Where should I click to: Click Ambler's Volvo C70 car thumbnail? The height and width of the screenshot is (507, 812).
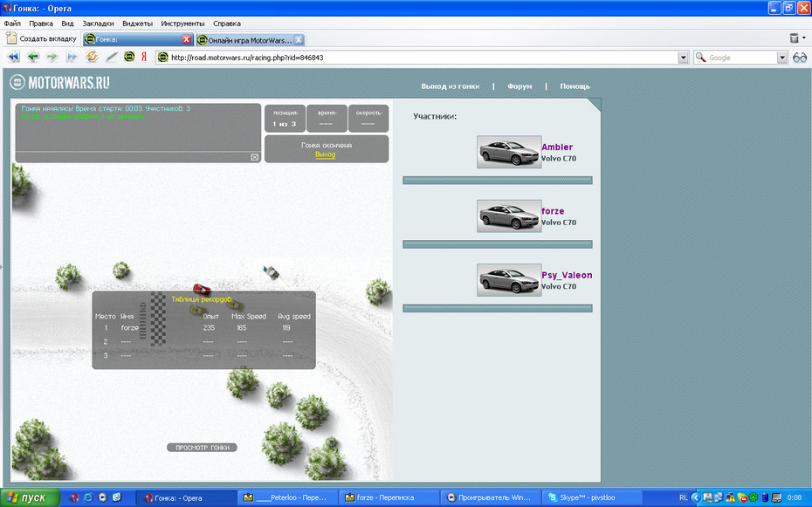click(x=509, y=152)
